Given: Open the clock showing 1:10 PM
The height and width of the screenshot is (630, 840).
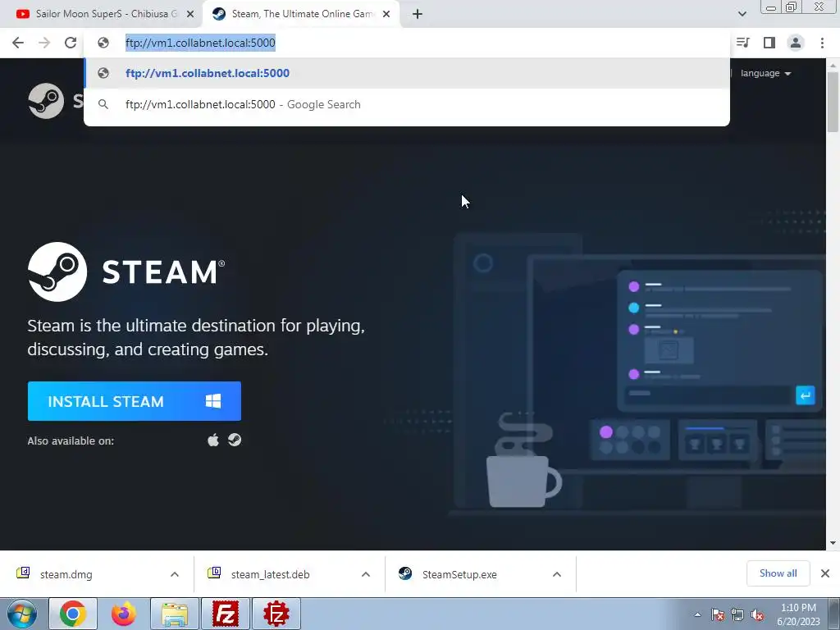Looking at the screenshot, I should click(798, 614).
